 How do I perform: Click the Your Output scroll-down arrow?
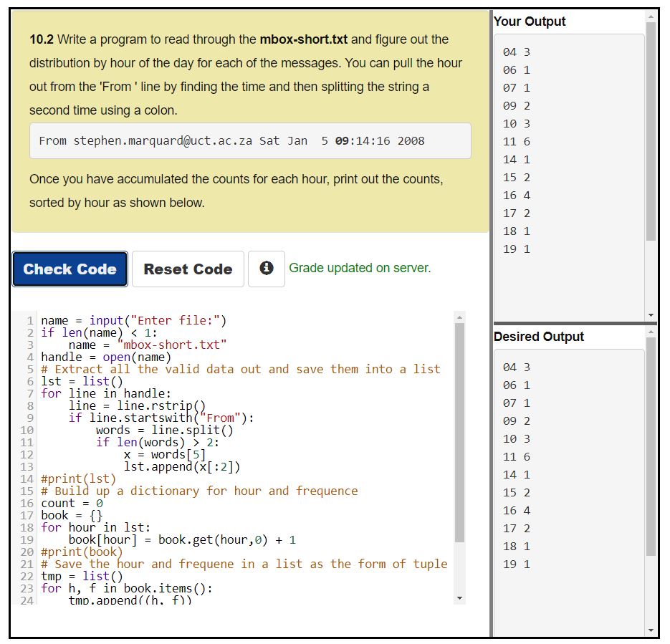(651, 315)
